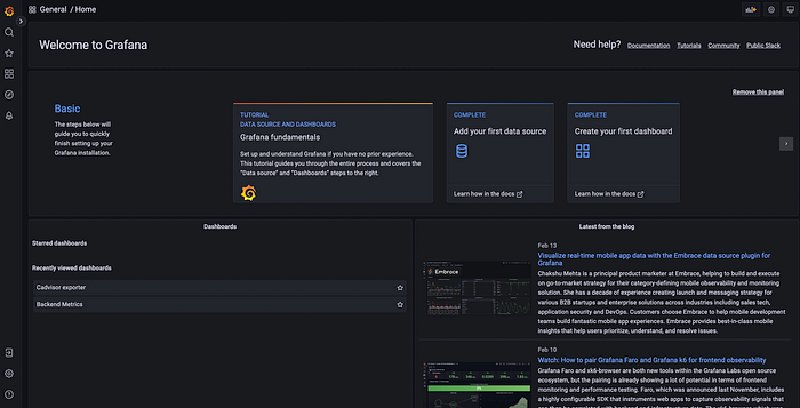Expand the sidebar navigation with the chevron

21,21
